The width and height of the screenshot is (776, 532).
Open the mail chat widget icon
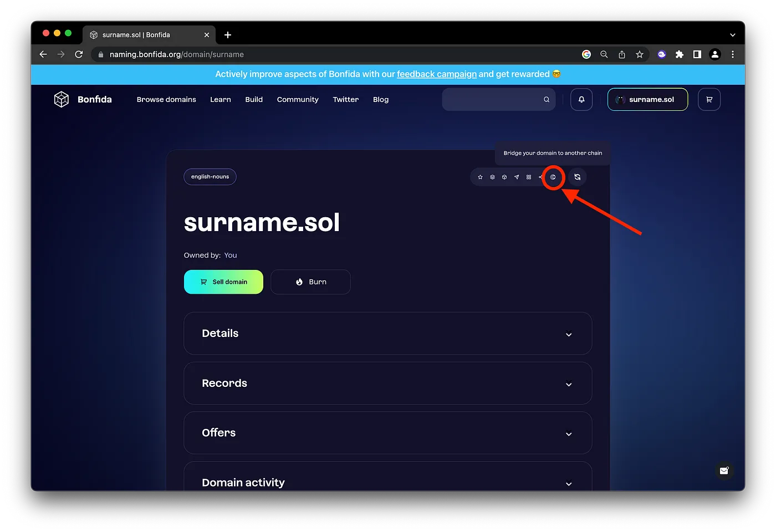[724, 470]
